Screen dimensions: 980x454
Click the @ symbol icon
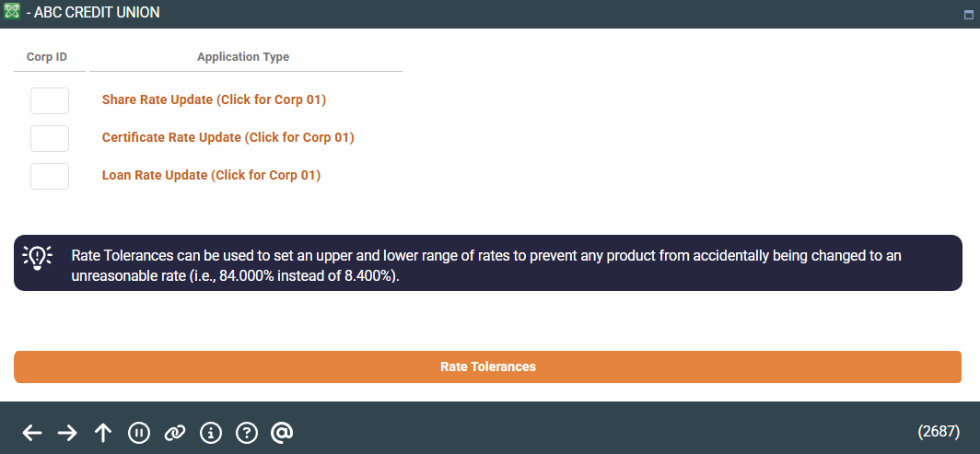click(x=282, y=433)
